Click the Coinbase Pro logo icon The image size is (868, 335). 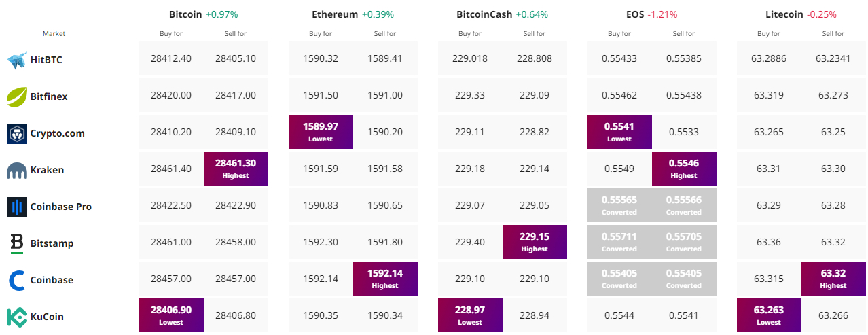(16, 207)
